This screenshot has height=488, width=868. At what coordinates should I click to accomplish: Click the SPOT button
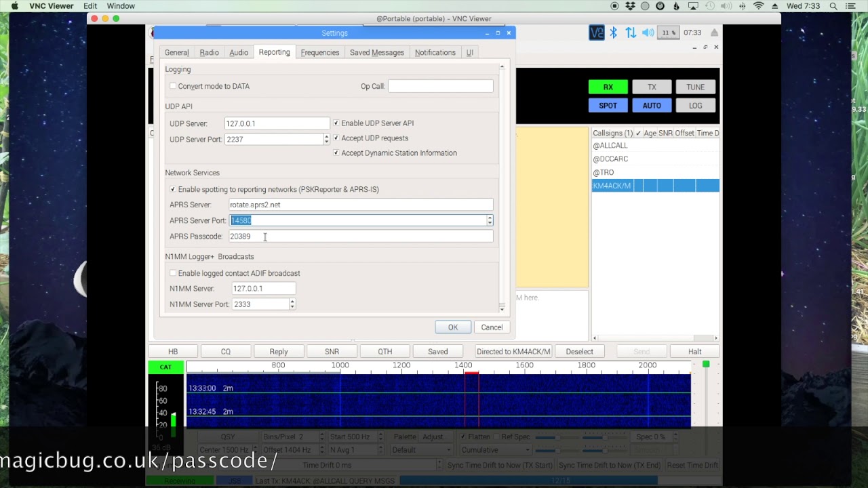(608, 105)
